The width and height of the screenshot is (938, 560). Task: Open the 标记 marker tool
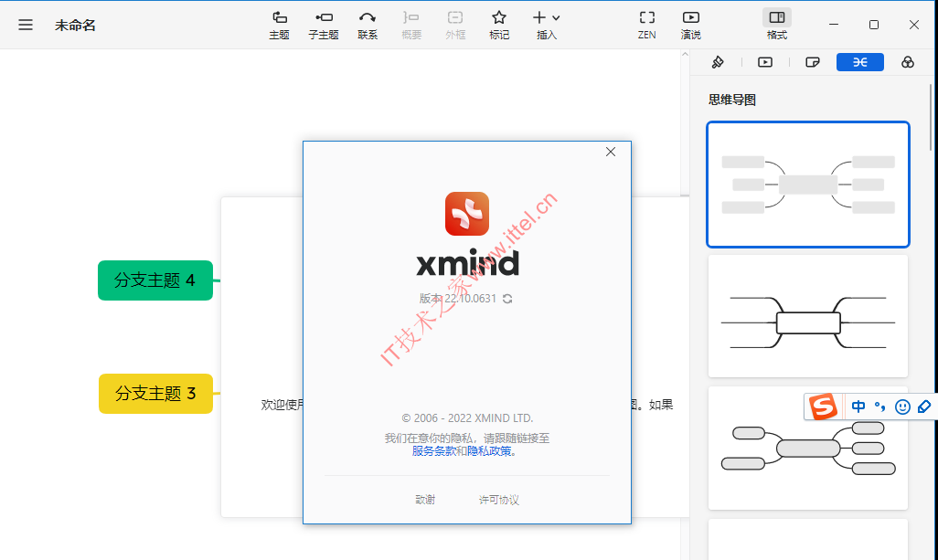tap(499, 25)
